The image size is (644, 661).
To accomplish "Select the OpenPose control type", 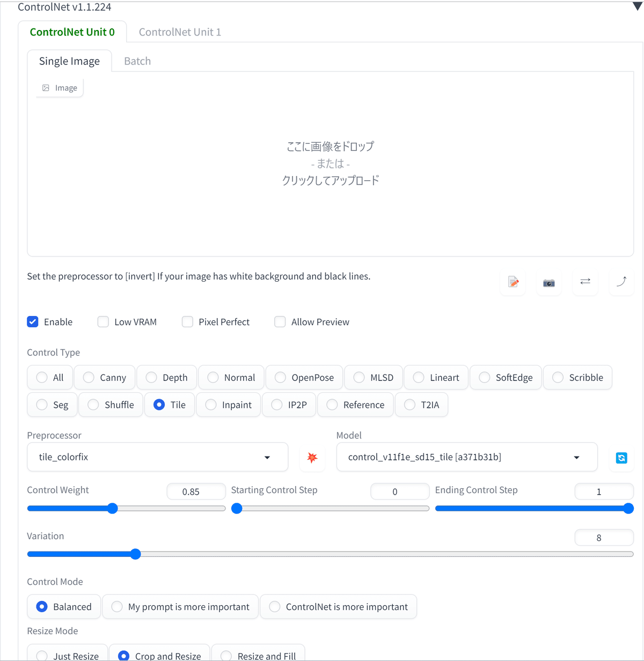I will click(304, 377).
